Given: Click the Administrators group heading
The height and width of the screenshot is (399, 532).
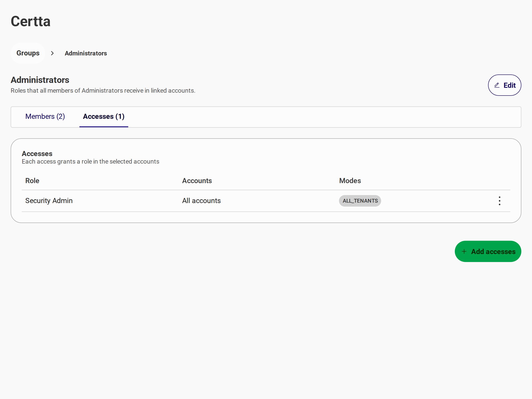Looking at the screenshot, I should tap(40, 80).
